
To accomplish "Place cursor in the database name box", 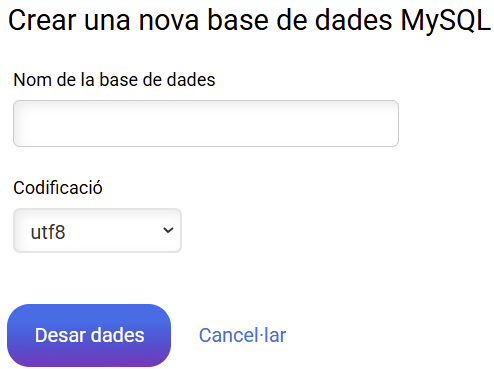I will point(206,123).
